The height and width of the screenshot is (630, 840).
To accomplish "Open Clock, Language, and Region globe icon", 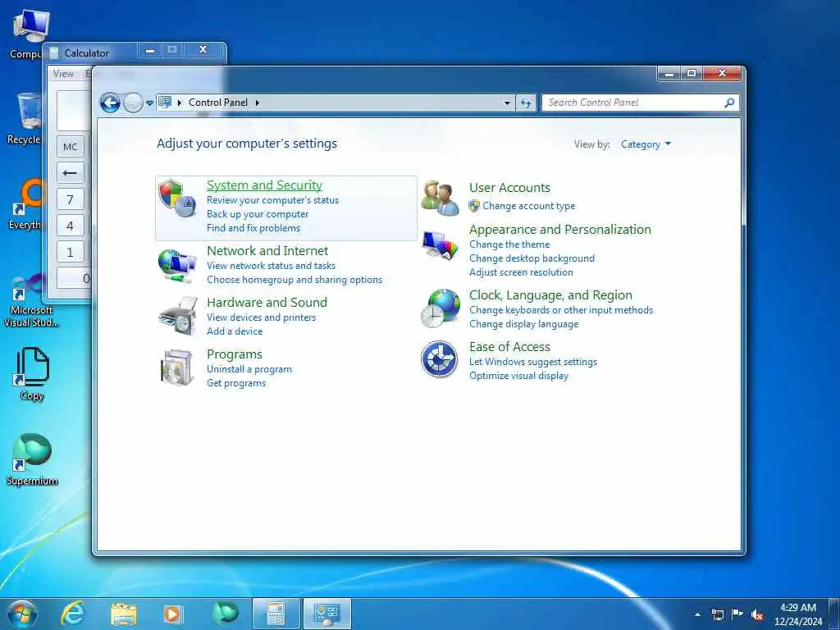I will (x=441, y=308).
